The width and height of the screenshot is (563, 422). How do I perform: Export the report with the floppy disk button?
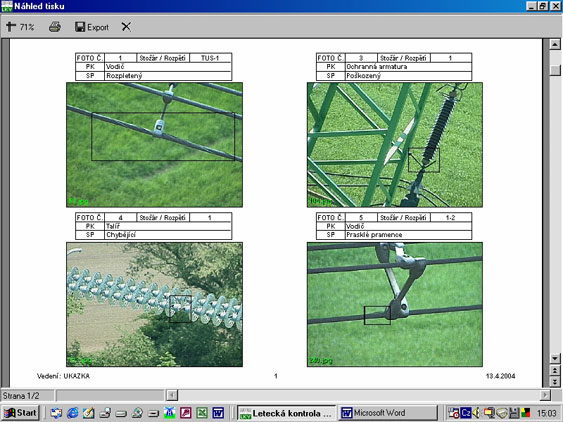[92, 27]
